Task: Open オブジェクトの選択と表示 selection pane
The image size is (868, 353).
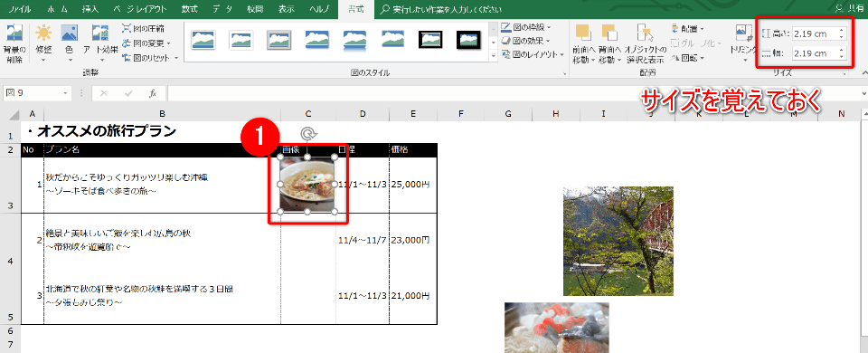Action: (645, 43)
